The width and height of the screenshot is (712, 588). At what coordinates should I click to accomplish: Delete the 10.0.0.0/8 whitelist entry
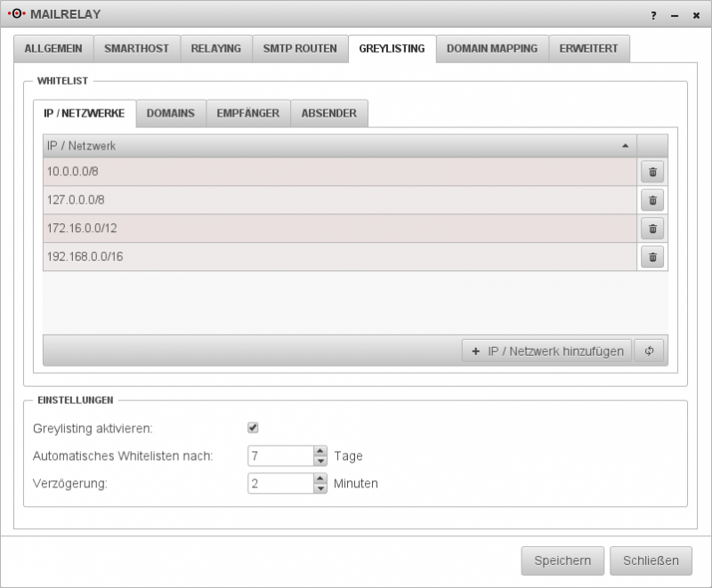(x=651, y=173)
